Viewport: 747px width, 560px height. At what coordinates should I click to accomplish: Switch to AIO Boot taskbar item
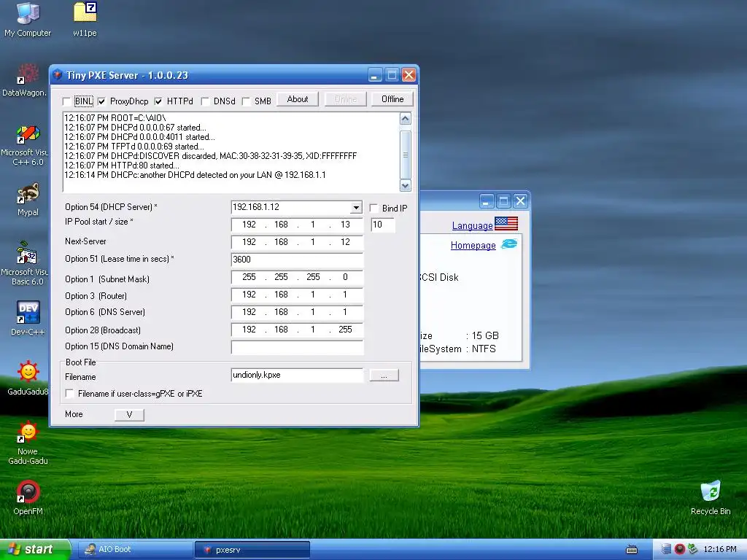pos(135,550)
